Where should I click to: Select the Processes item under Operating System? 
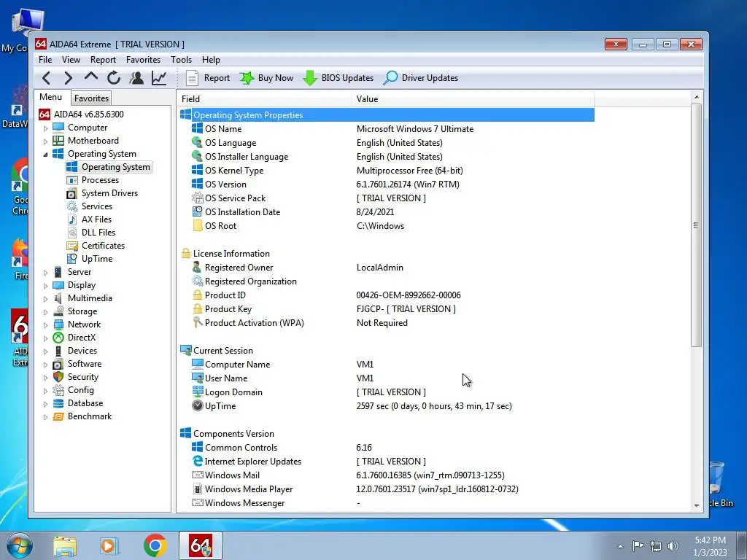click(x=100, y=180)
